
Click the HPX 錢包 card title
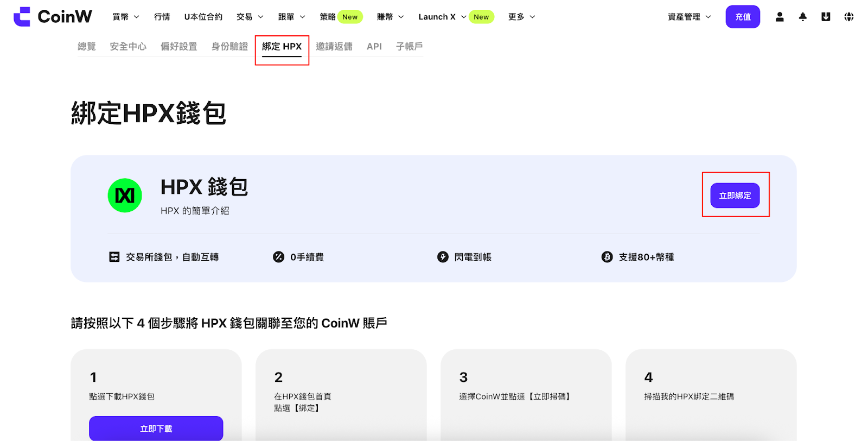pos(205,187)
